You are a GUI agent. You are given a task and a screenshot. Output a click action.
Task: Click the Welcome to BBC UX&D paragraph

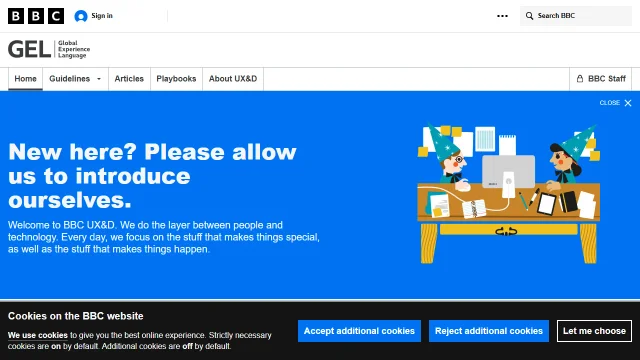tap(164, 237)
